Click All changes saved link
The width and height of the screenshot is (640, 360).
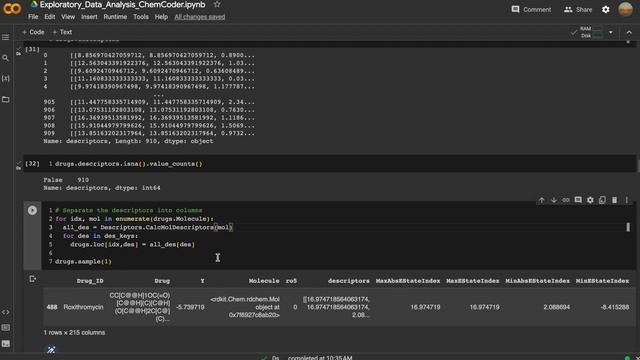(x=200, y=17)
